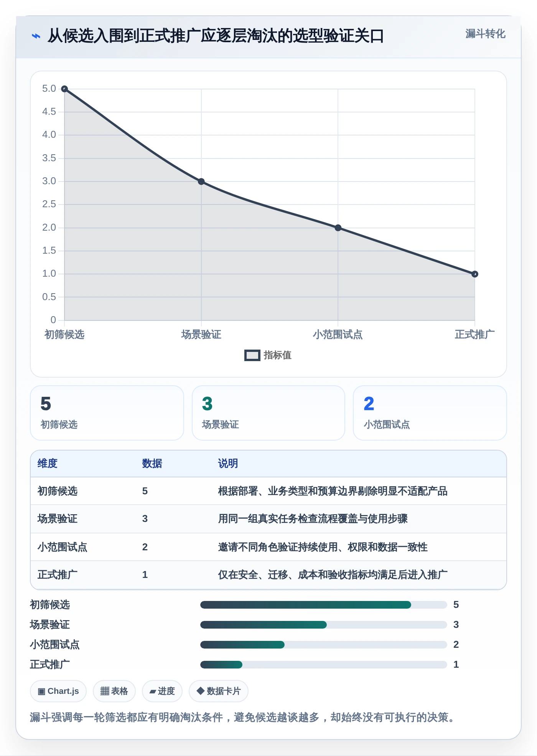Click the square icon in Chart.js chip
Viewport: 537px width, 756px height.
click(41, 692)
